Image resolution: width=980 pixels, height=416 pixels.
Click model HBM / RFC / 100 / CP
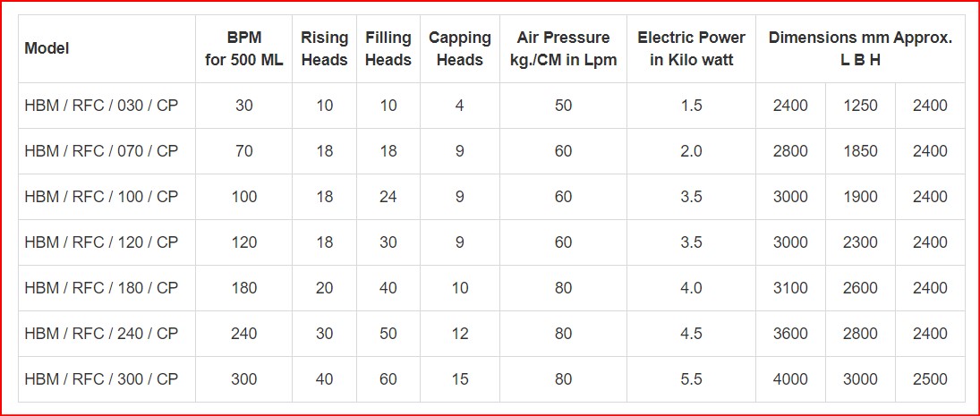click(x=101, y=197)
